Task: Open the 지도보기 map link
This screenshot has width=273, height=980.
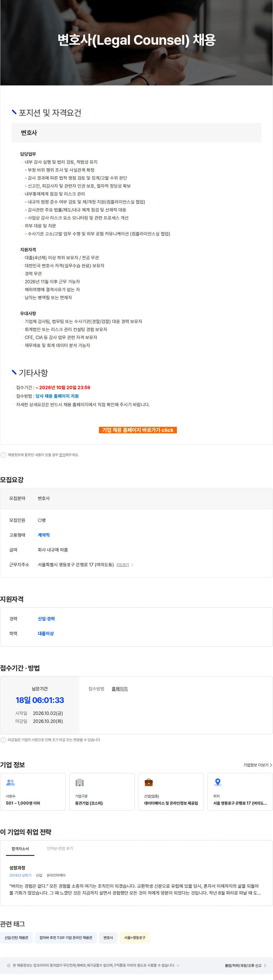Action: (x=123, y=565)
